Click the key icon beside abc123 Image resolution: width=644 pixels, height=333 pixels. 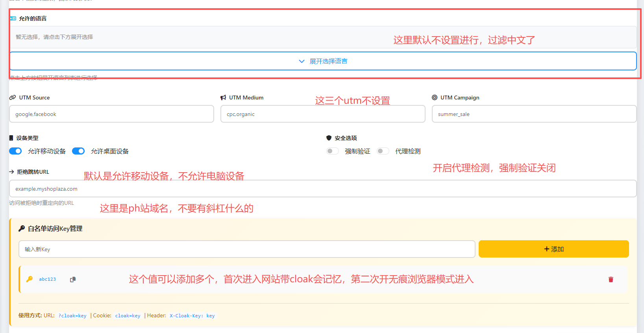[x=30, y=279]
